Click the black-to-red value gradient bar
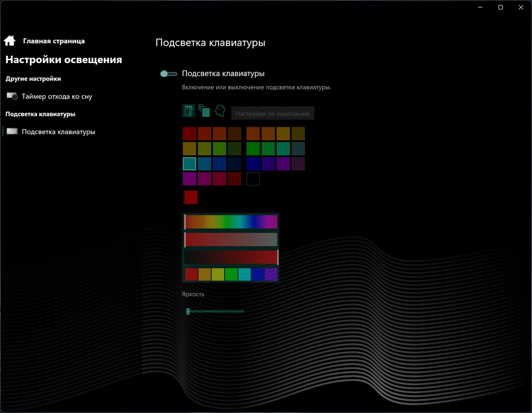Image resolution: width=532 pixels, height=413 pixels. [x=230, y=257]
